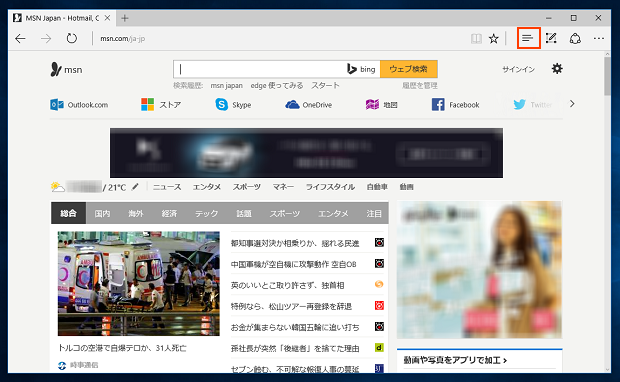620x382 pixels.
Task: Open the Facebook shortcut
Action: coord(456,105)
